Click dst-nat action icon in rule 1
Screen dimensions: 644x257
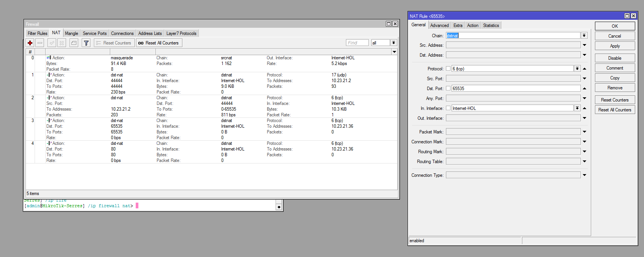tap(49, 75)
